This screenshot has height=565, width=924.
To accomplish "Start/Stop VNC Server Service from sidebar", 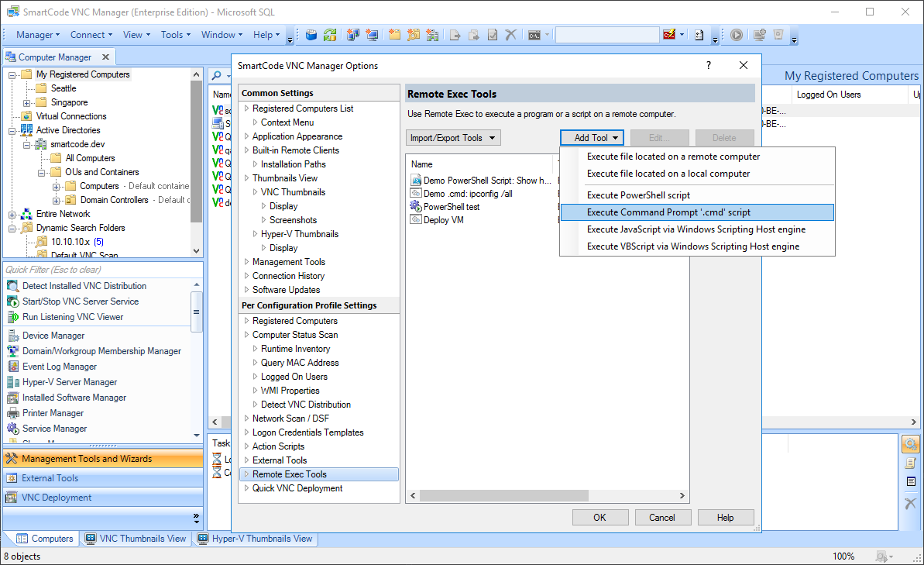I will tap(81, 301).
